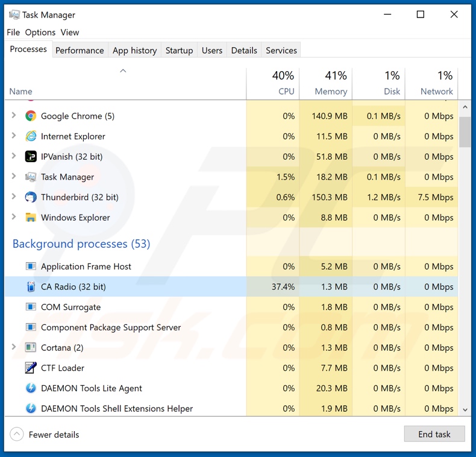The height and width of the screenshot is (457, 476).
Task: Click the Windows Explorer folder icon
Action: click(x=31, y=218)
